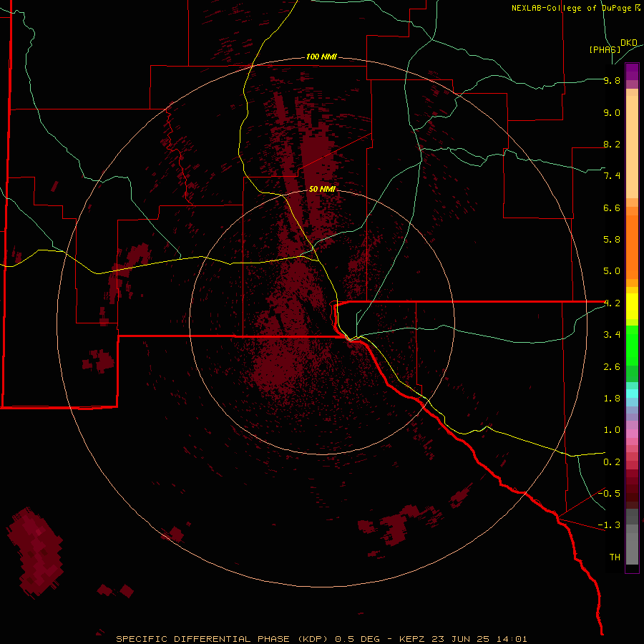Pick the cyan swatch beside 1.8 on the legend

click(x=632, y=394)
